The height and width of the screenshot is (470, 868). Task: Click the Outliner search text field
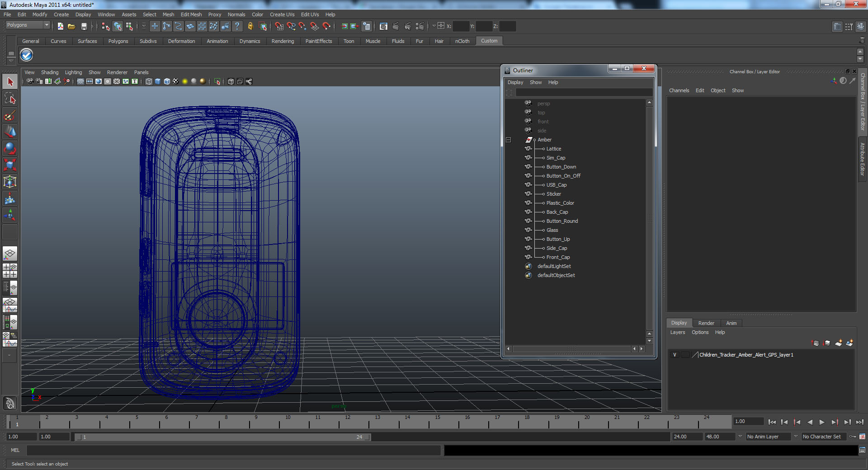point(584,92)
